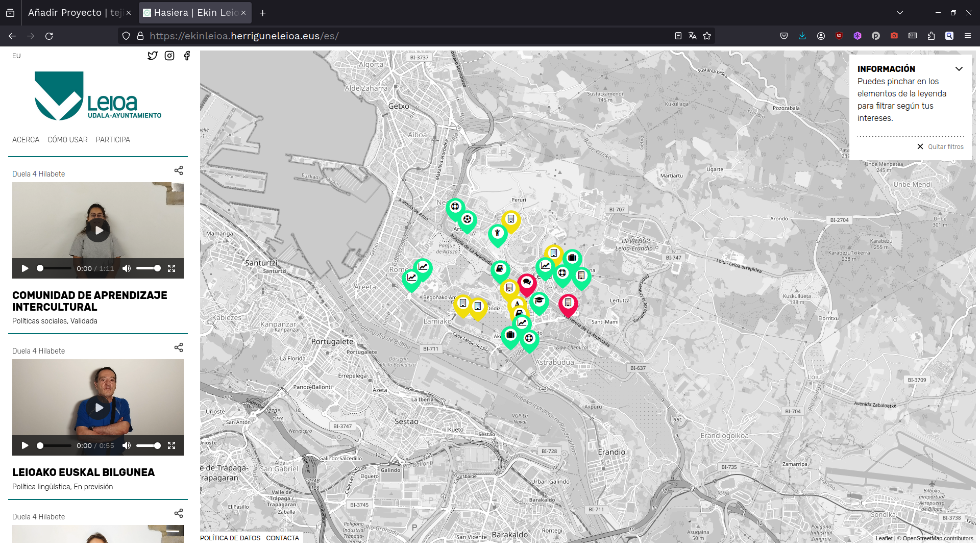Screen dimensions: 980x551
Task: Click the Leioa Udala-Ayuntamiento logo
Action: 97,96
